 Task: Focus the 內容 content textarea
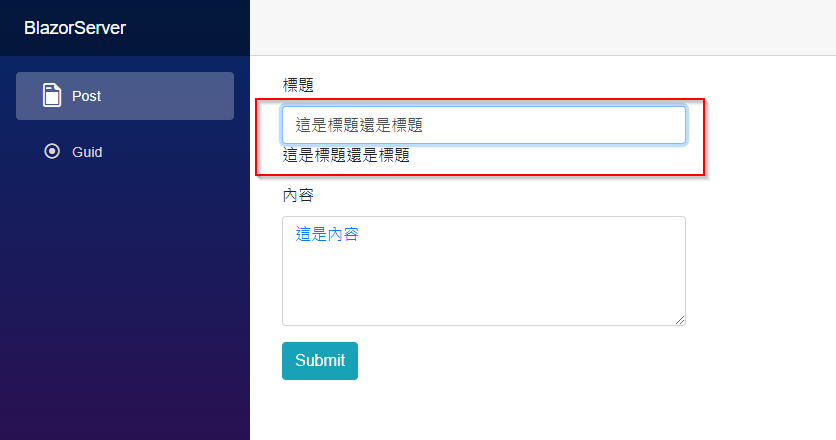pyautogui.click(x=484, y=271)
